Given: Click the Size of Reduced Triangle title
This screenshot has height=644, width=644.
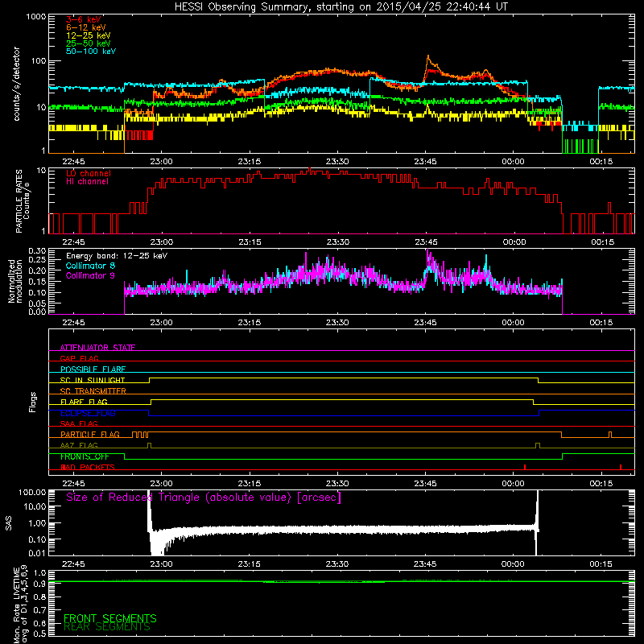Looking at the screenshot, I should click(x=204, y=497).
